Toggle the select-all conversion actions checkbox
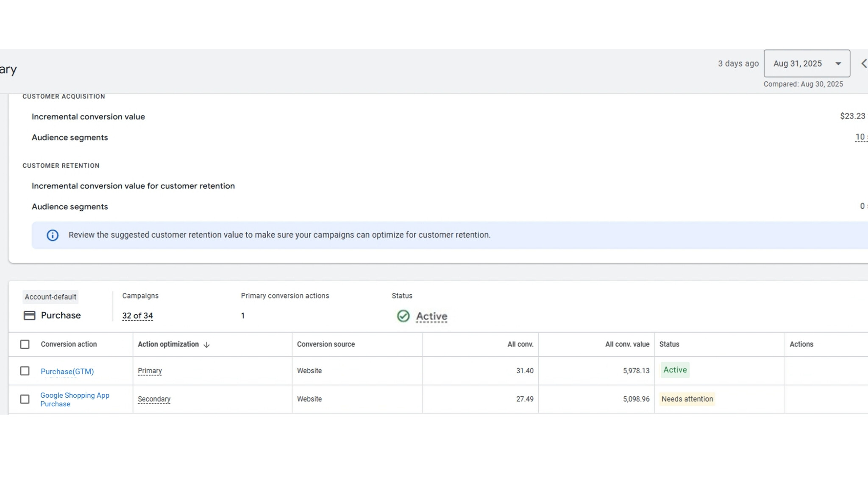The image size is (868, 488). coord(25,344)
